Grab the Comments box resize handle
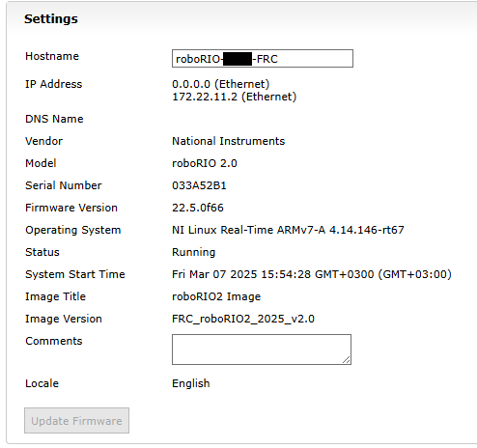477x448 pixels. click(347, 360)
